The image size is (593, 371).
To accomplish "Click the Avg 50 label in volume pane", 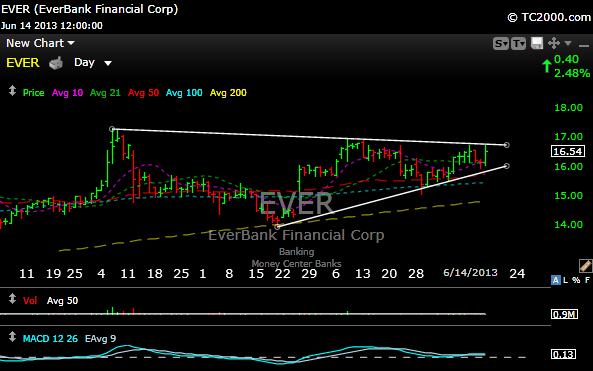I will [62, 301].
